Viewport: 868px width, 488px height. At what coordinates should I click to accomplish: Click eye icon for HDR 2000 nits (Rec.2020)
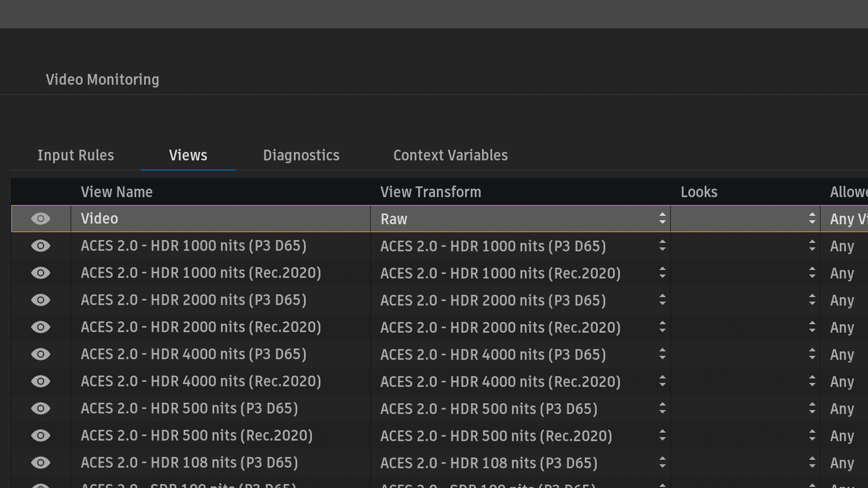coord(41,327)
